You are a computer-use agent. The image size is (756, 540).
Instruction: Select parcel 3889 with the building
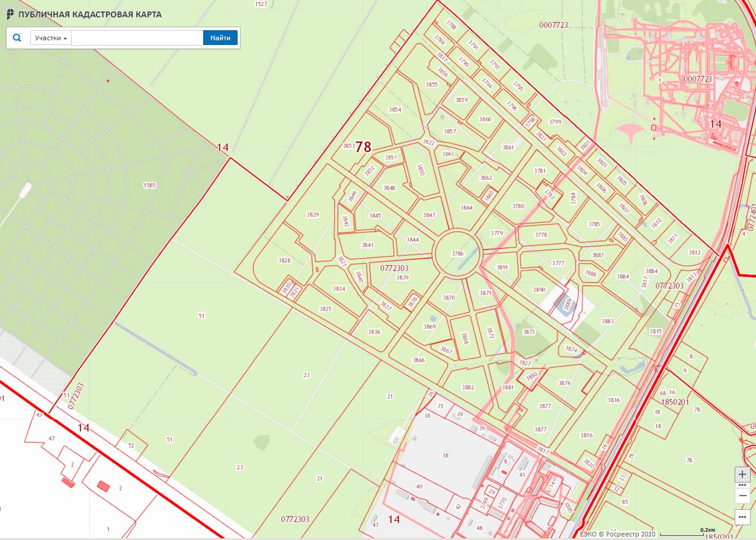click(x=566, y=304)
